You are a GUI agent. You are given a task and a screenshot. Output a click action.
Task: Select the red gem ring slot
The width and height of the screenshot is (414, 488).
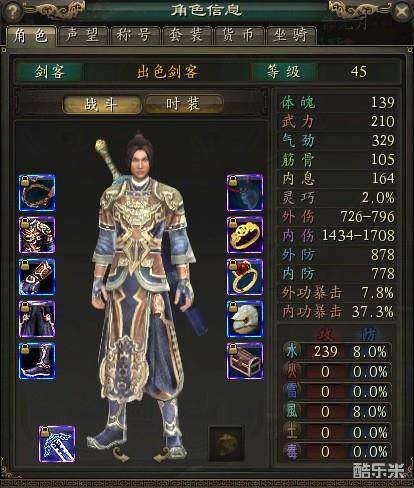tap(245, 277)
